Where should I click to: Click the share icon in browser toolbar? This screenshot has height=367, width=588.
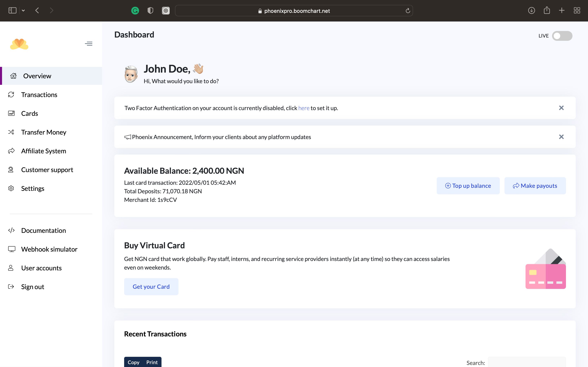pos(547,10)
